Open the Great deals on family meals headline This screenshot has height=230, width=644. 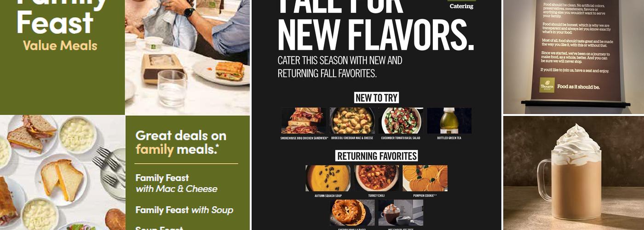pyautogui.click(x=181, y=142)
